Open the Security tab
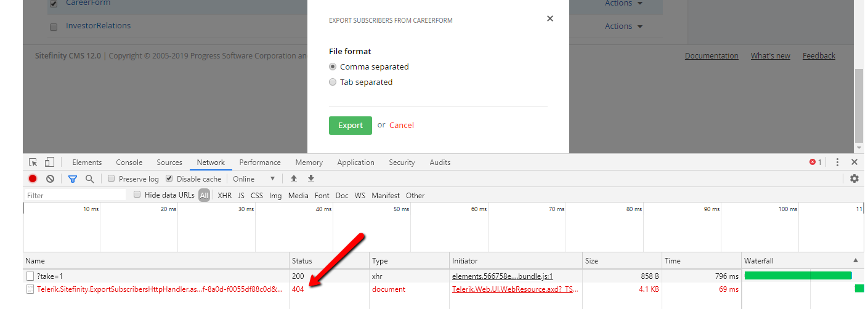 402,163
